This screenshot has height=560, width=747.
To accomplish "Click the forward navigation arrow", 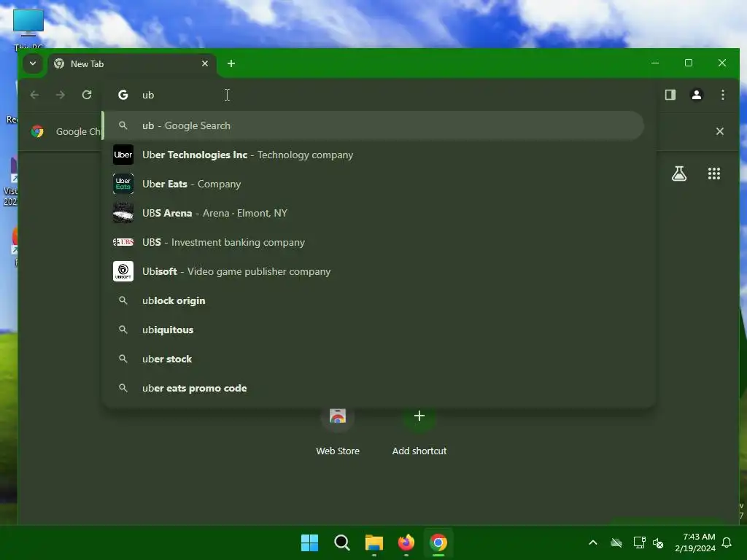I will pos(61,95).
